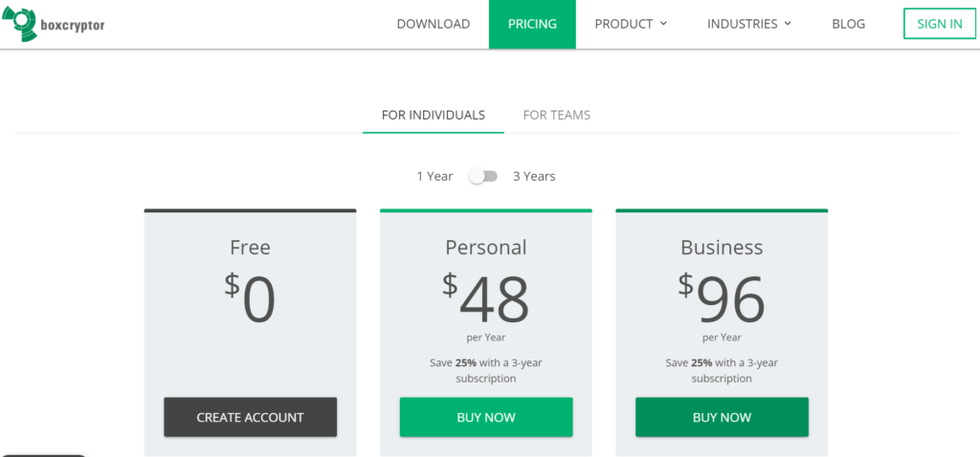This screenshot has width=980, height=457.
Task: Click the savings note under Business
Action: [722, 371]
